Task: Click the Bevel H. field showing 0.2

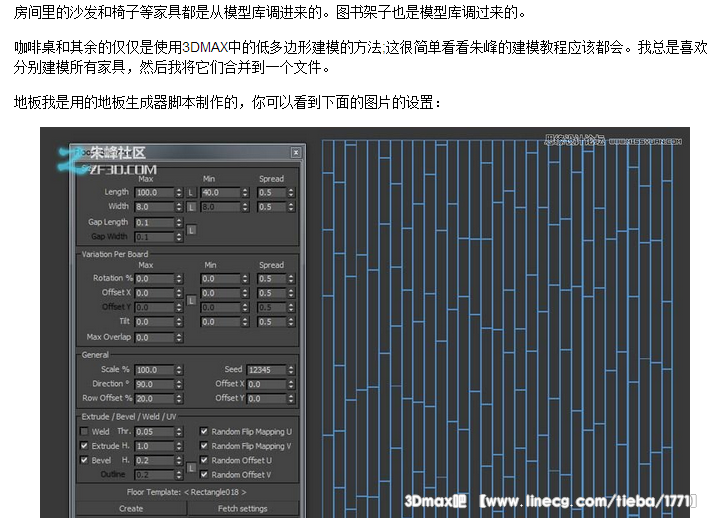Action: tap(154, 461)
